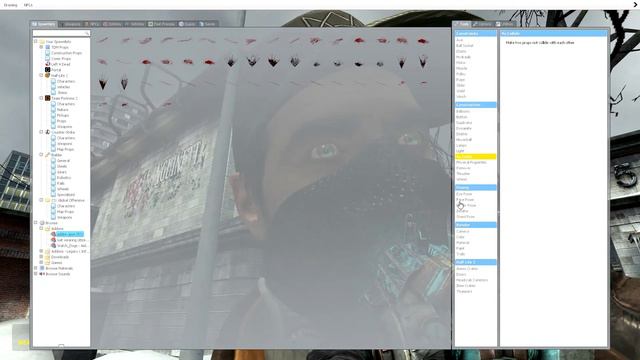The image size is (640, 360).
Task: Select the Ball Socket tool
Action: tap(464, 46)
